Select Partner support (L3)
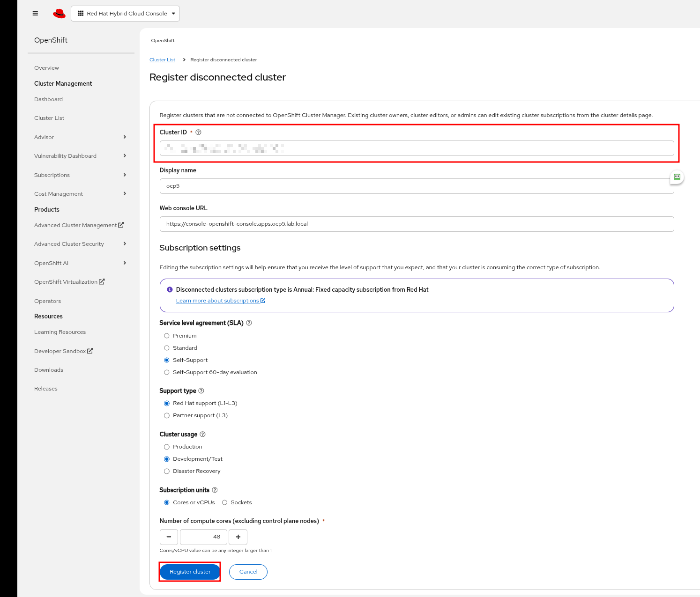The image size is (700, 597). click(x=167, y=415)
